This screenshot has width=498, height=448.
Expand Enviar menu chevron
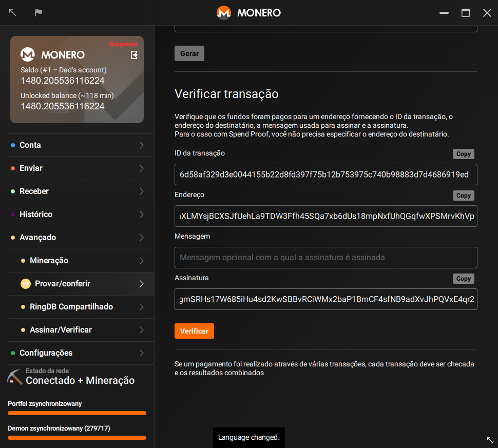pos(142,168)
